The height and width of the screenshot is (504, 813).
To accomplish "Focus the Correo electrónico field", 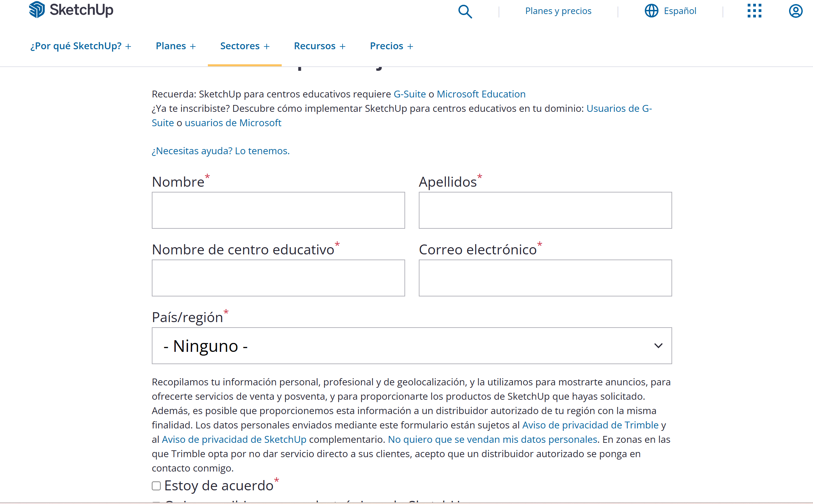I will 545,278.
